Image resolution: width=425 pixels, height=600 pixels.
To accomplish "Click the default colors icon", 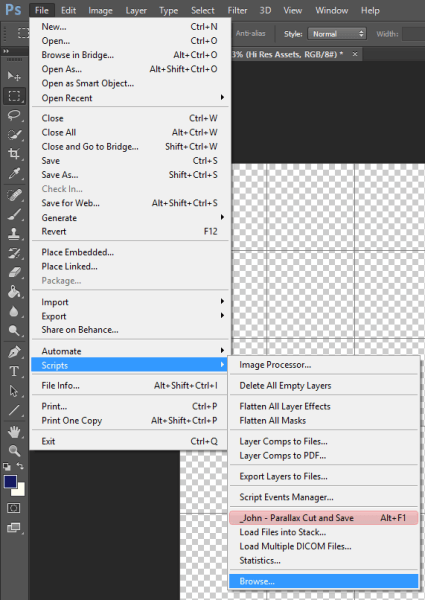I will pos(7,466).
